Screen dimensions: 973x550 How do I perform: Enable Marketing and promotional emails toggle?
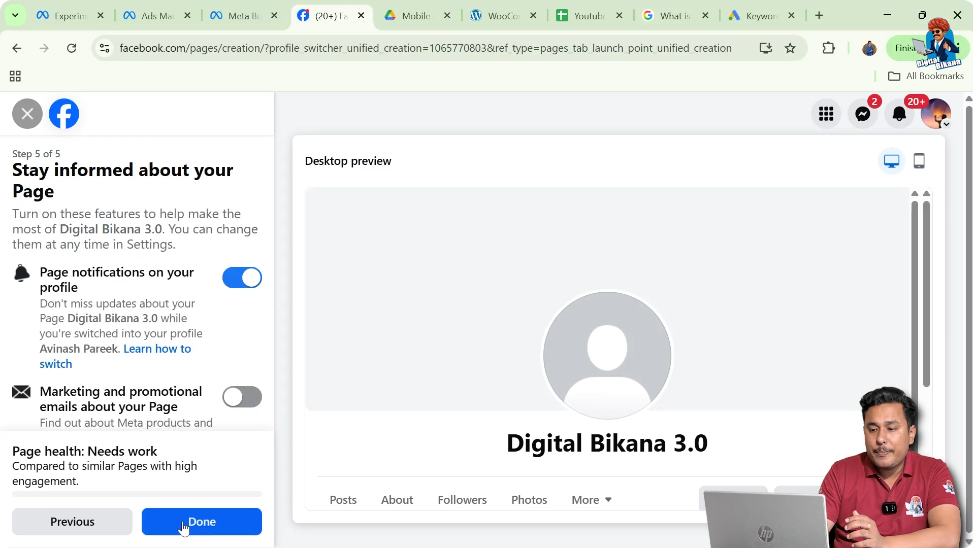242,397
